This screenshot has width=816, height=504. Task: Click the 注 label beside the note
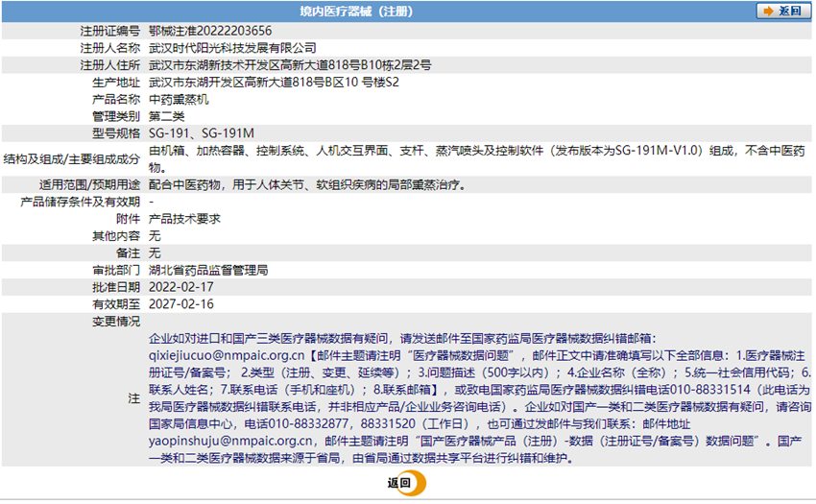[x=133, y=398]
